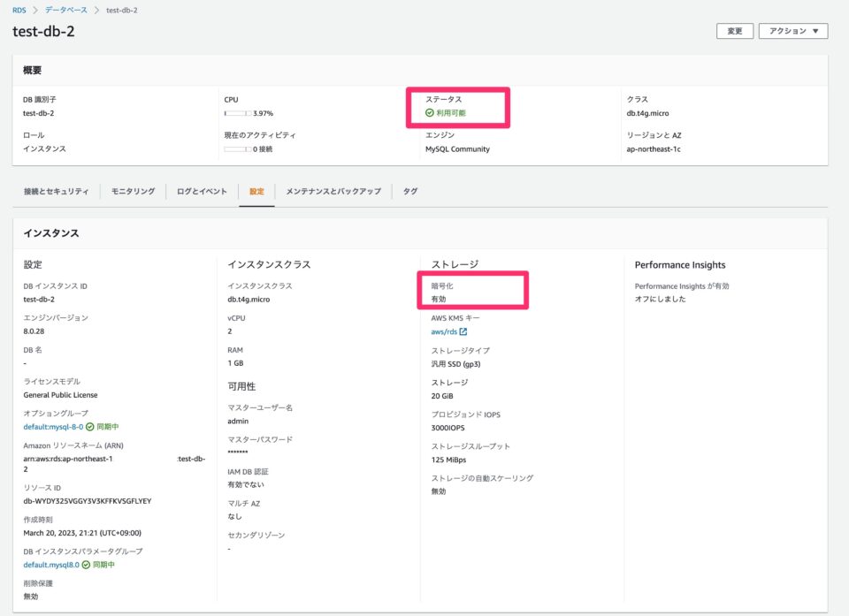
Task: Open the タグ tab
Action: click(409, 191)
